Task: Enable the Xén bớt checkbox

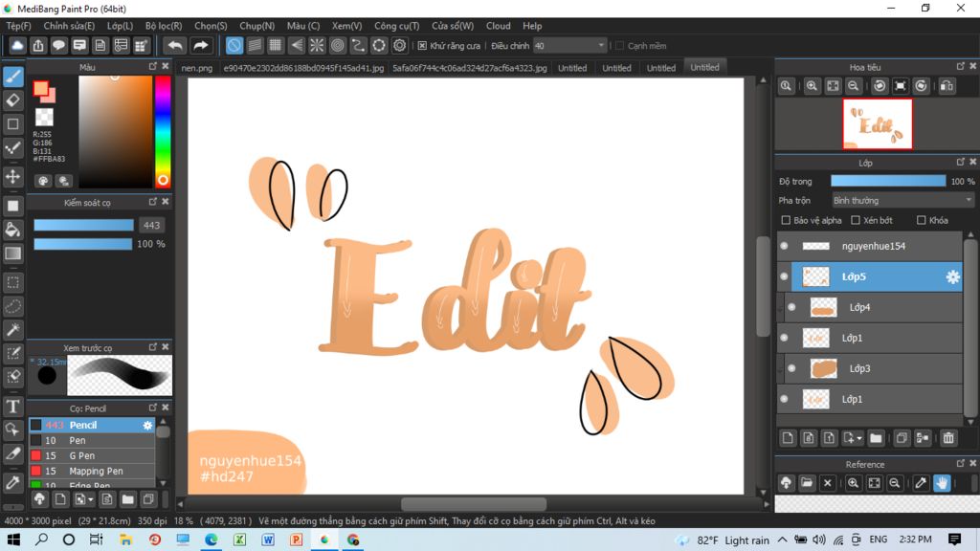Action: [856, 220]
